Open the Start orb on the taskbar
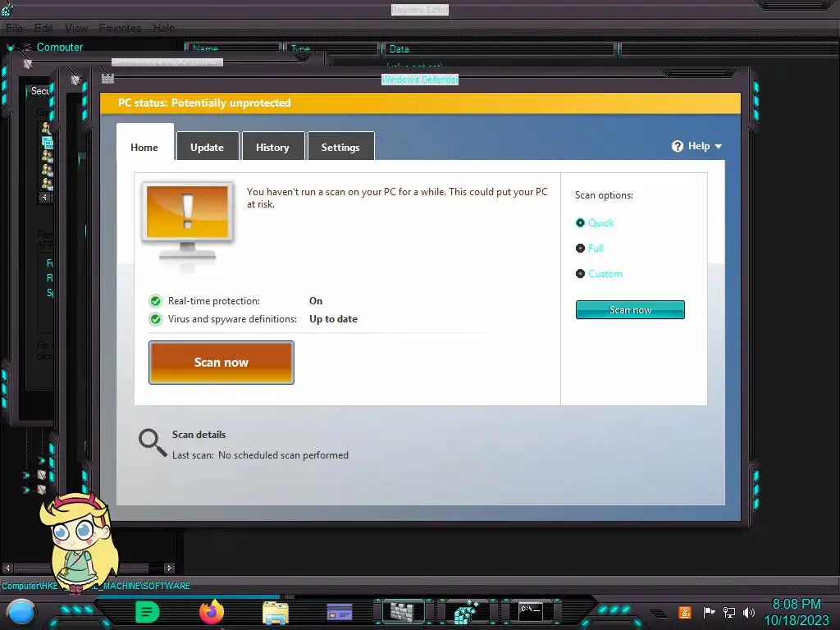 [21, 612]
